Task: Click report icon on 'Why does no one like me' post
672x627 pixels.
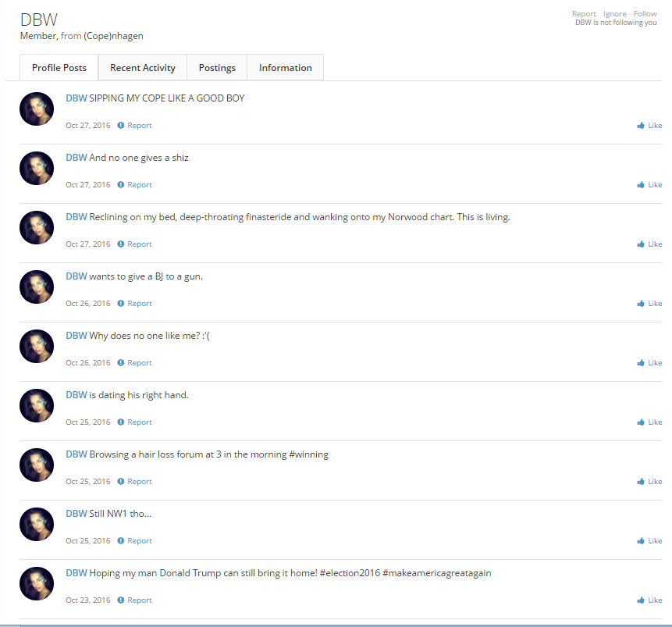Action: coord(121,363)
